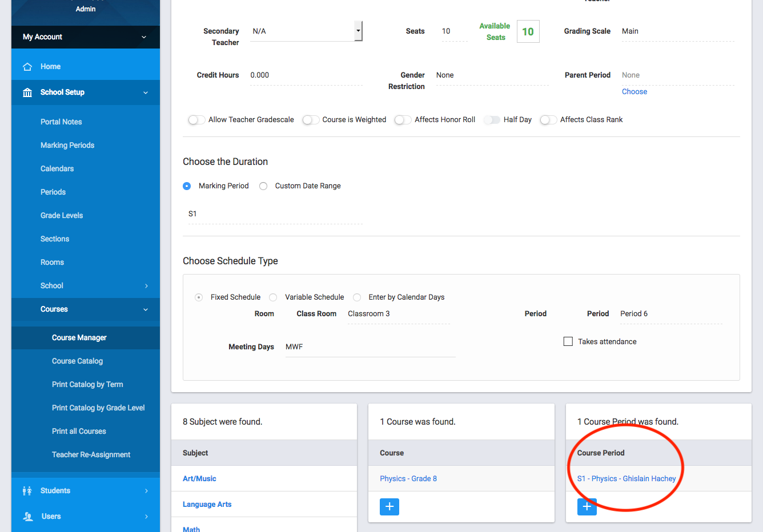This screenshot has width=763, height=532.
Task: Click the Meeting Days input field
Action: click(x=370, y=347)
